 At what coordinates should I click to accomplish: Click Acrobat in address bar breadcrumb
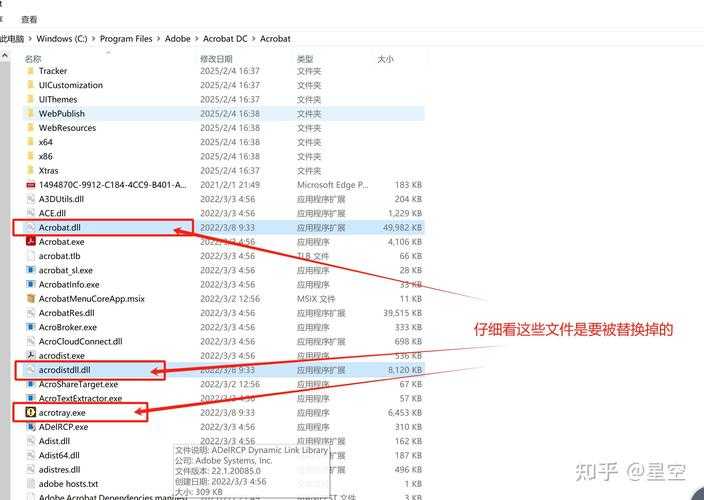[x=275, y=39]
